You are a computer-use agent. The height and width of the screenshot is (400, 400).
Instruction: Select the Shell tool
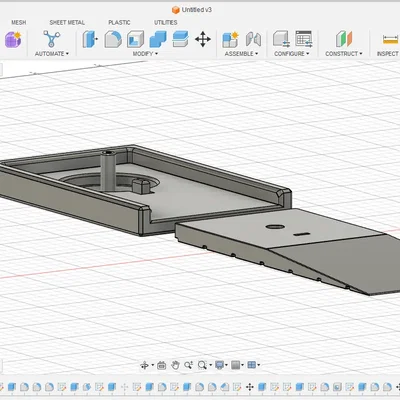(x=136, y=39)
